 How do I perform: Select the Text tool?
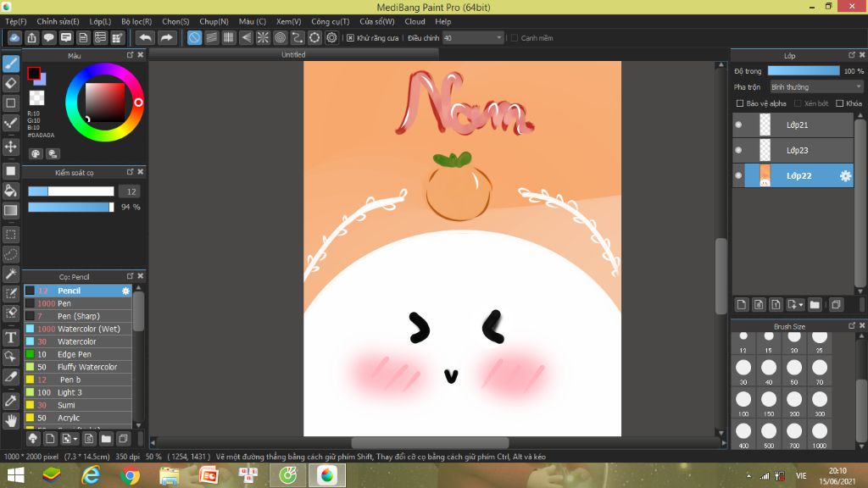point(10,337)
